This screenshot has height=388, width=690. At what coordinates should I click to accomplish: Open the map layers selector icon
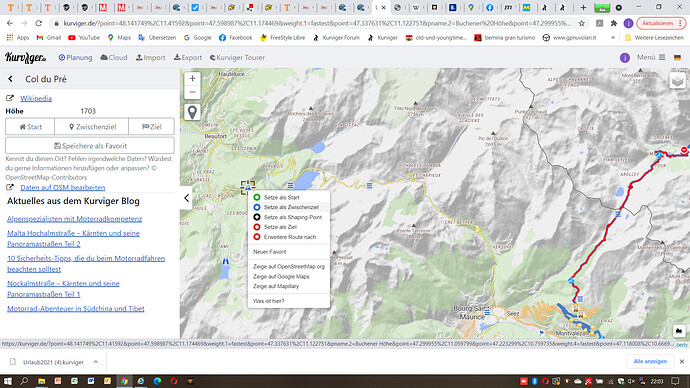(677, 81)
